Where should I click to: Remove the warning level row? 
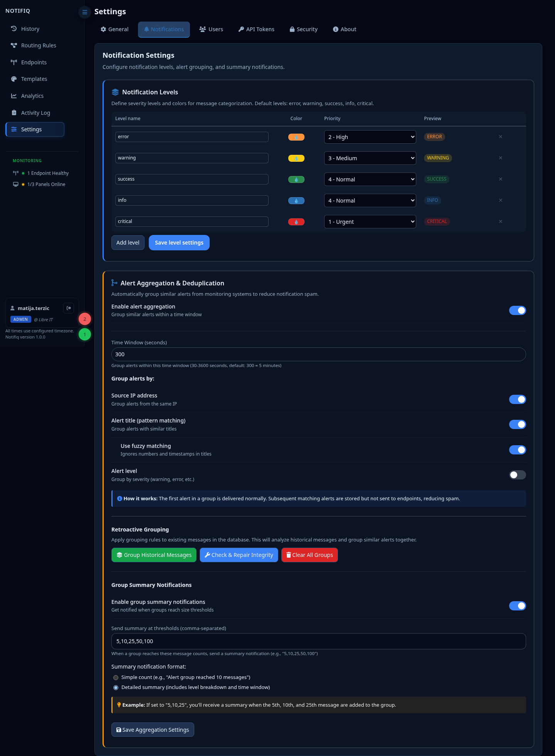tap(501, 158)
